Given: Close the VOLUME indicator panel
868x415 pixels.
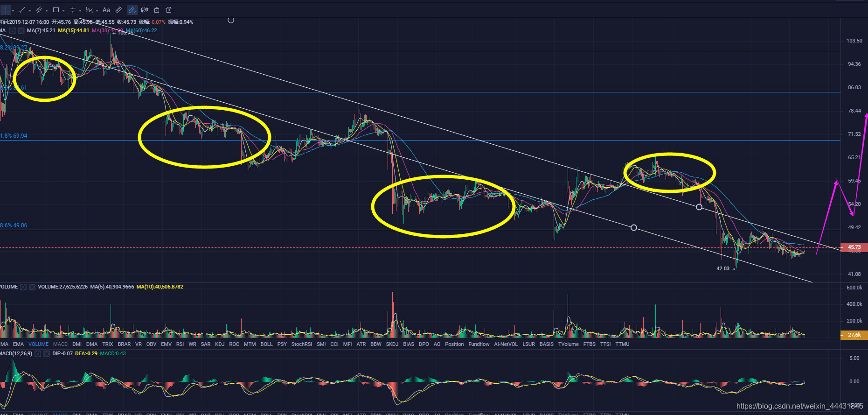Looking at the screenshot, I should click(32, 287).
